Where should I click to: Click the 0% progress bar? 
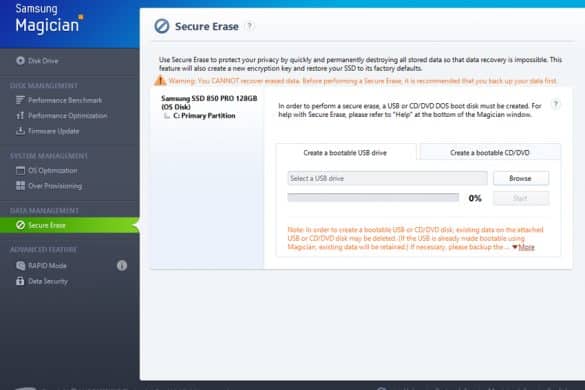[373, 197]
